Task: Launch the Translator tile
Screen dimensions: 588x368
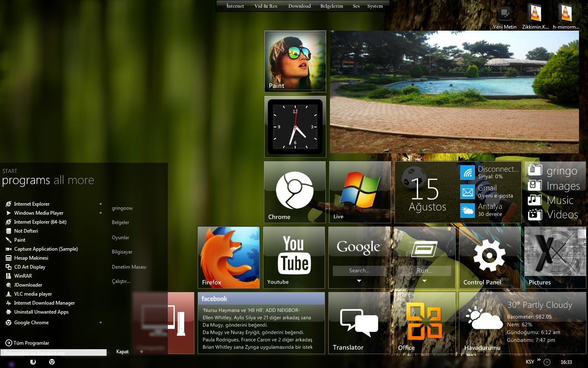Action: tap(359, 323)
